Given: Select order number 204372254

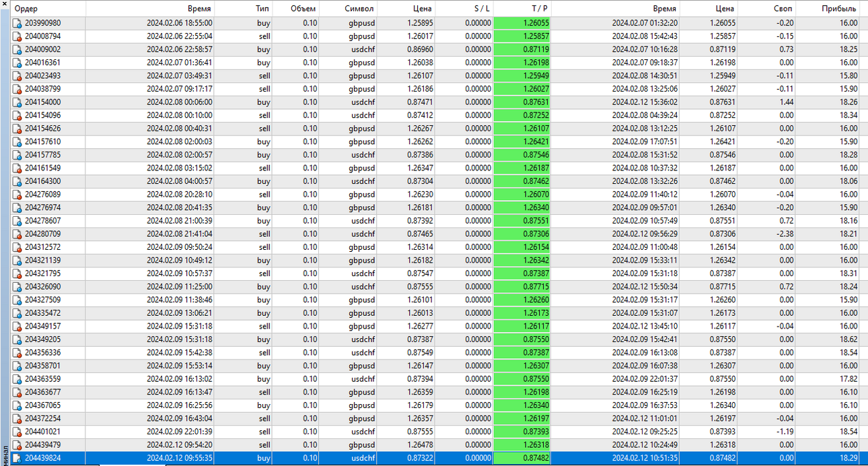Looking at the screenshot, I should tap(42, 418).
